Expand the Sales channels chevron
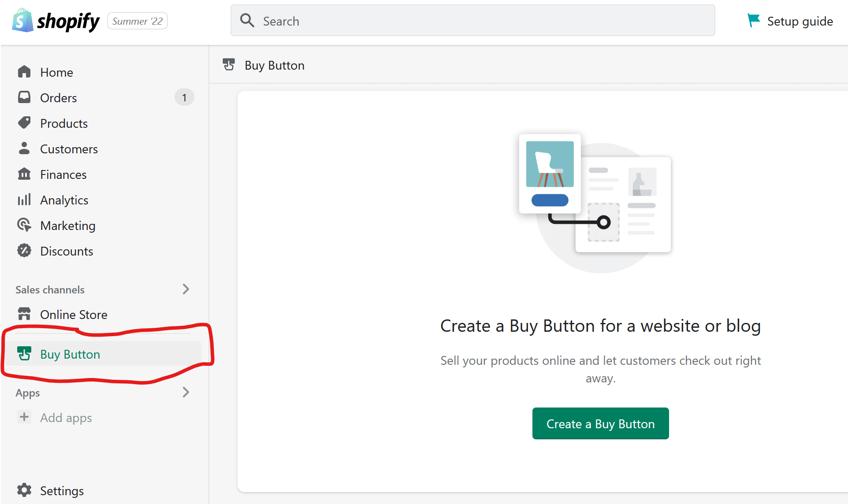 pyautogui.click(x=186, y=289)
